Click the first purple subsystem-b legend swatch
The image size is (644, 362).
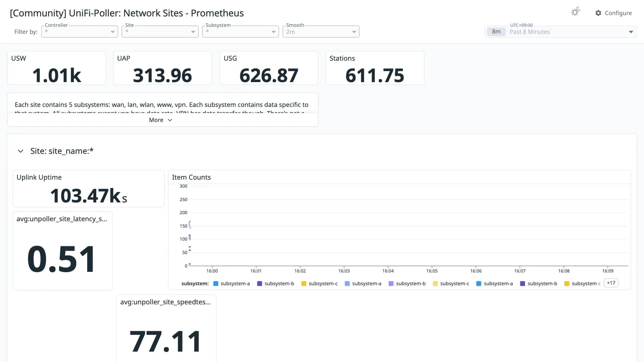[260, 284]
